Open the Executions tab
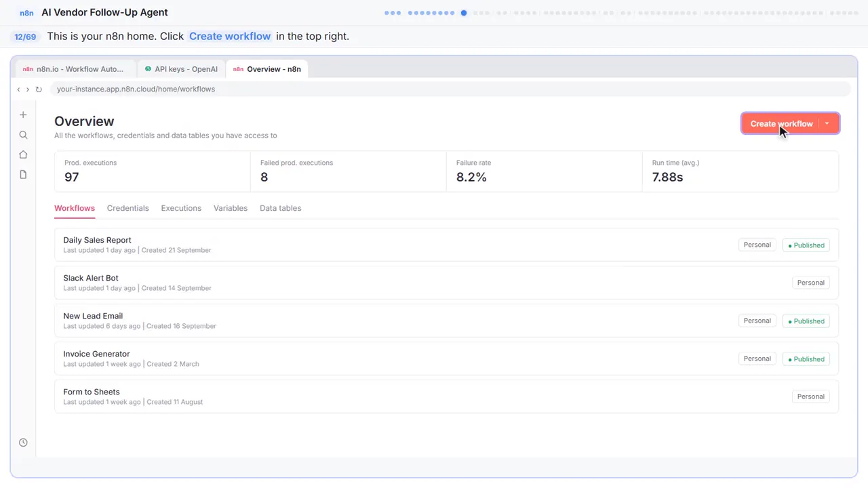The height and width of the screenshot is (488, 868). (x=181, y=208)
